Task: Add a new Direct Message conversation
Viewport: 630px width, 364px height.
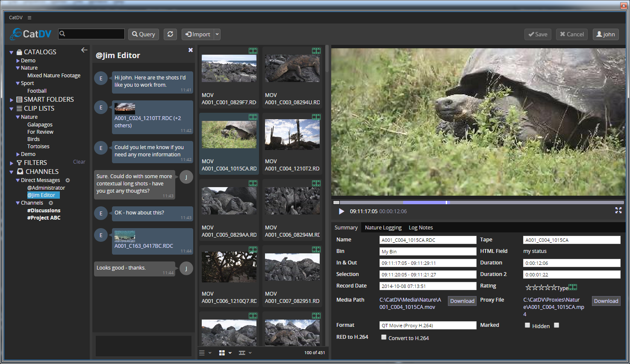Action: click(68, 180)
